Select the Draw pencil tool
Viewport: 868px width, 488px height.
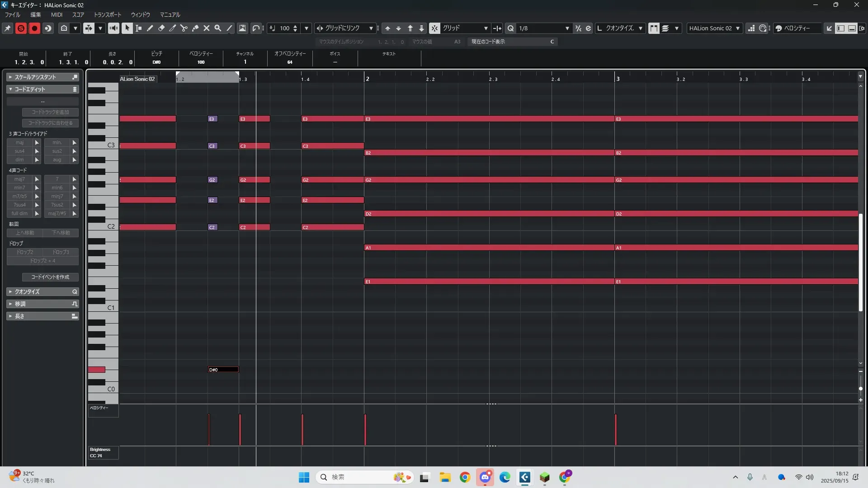150,28
